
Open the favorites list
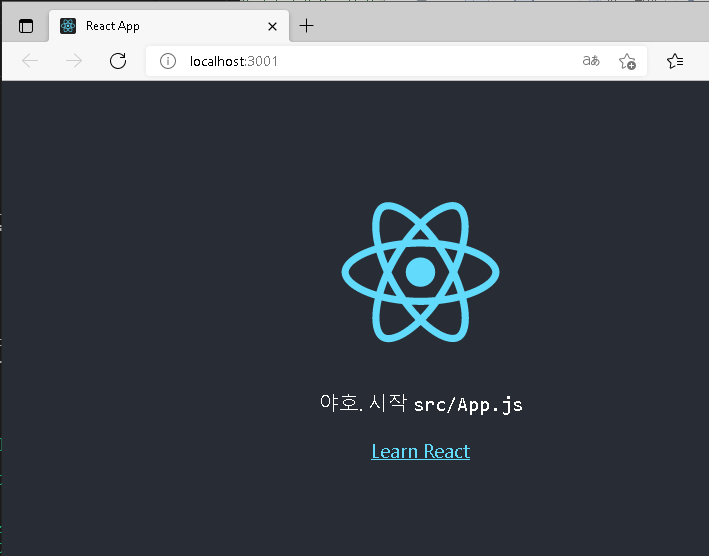[x=675, y=61]
